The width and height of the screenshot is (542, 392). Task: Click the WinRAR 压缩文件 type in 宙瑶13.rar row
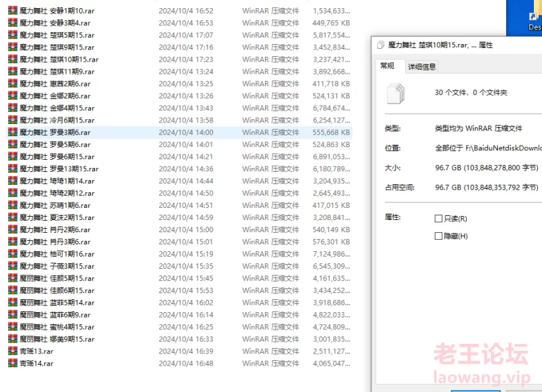pyautogui.click(x=270, y=351)
